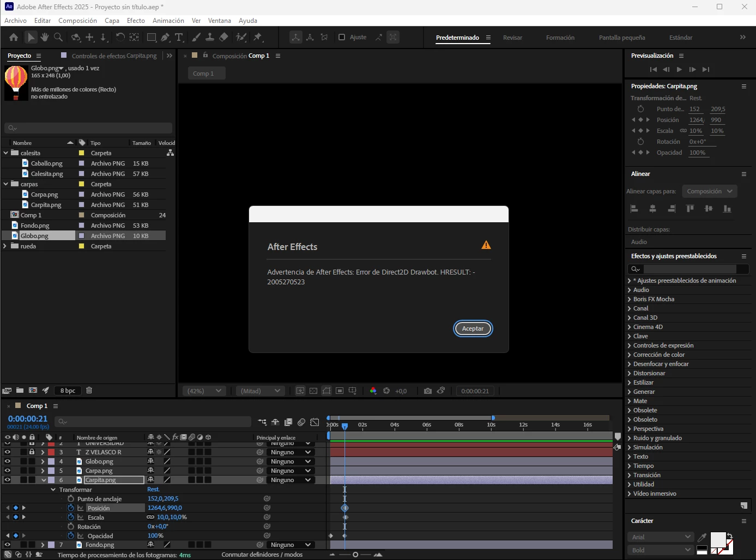This screenshot has height=560, width=756.
Task: Click Aceptar in the warning dialog
Action: click(473, 328)
